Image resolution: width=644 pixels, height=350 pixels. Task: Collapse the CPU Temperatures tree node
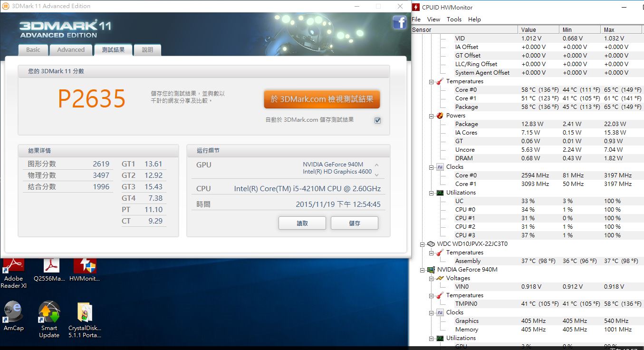click(x=431, y=82)
